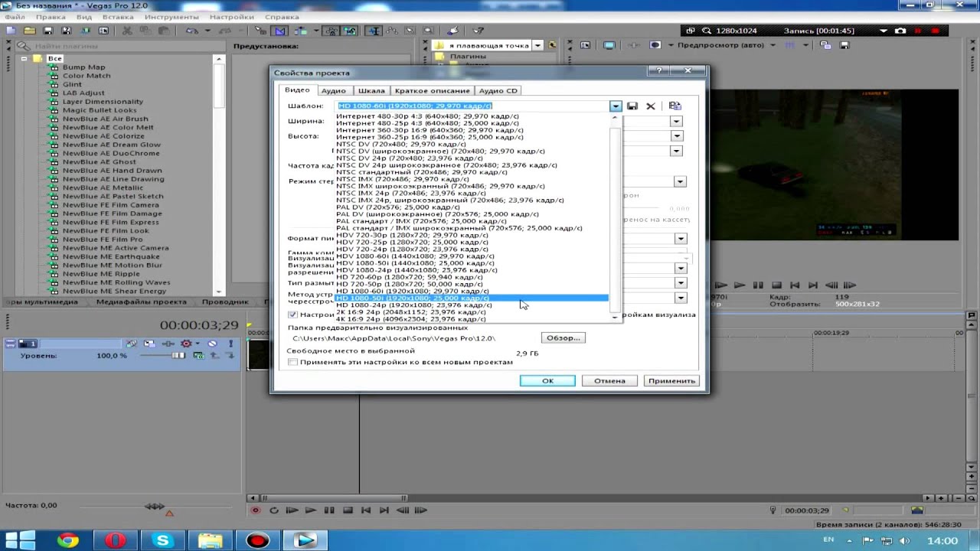Screen dimensions: 980x551
Task: Click the OK button
Action: 547,380
